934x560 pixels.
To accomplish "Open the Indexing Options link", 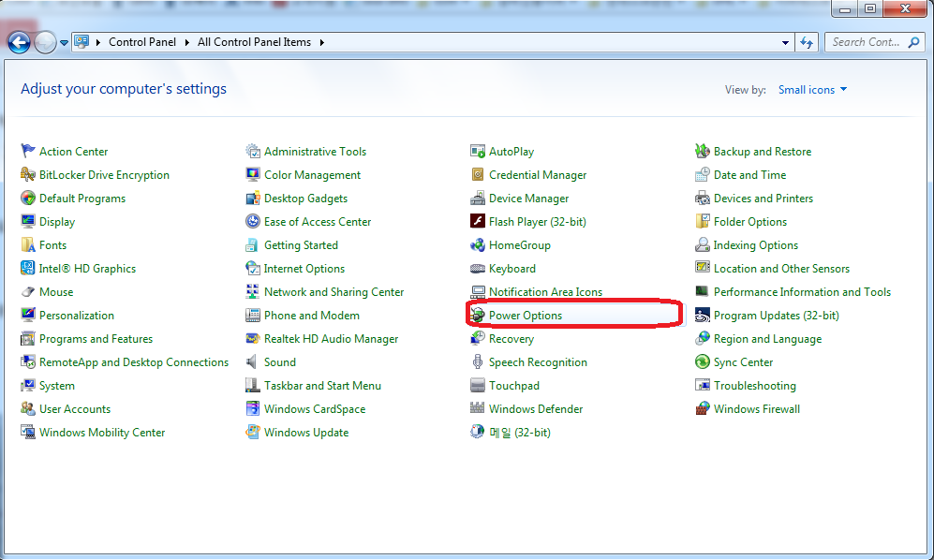I will (x=756, y=245).
